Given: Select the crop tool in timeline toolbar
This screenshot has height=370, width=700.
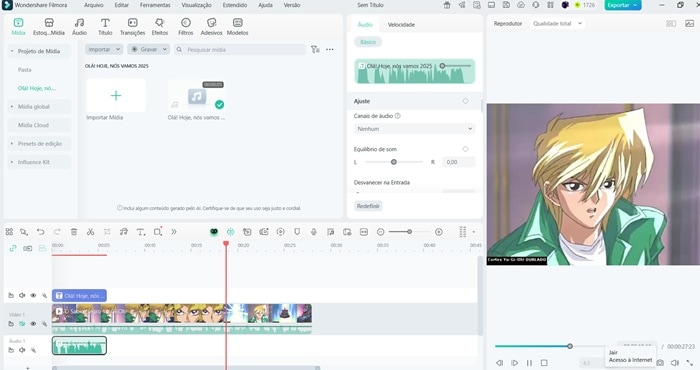Looking at the screenshot, I should click(x=107, y=232).
